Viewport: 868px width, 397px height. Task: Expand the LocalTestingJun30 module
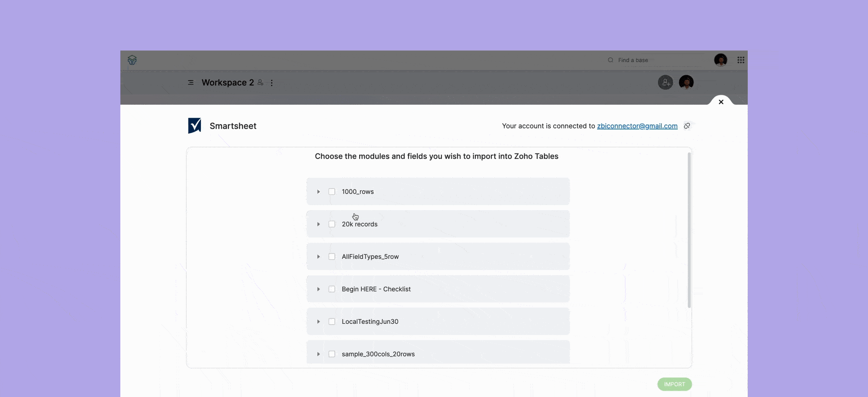pyautogui.click(x=318, y=321)
